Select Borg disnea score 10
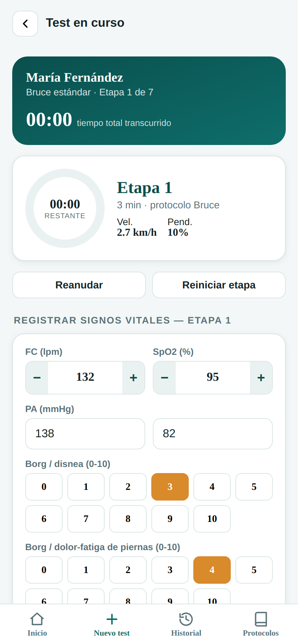Viewport: 298px width, 644px height. click(212, 519)
